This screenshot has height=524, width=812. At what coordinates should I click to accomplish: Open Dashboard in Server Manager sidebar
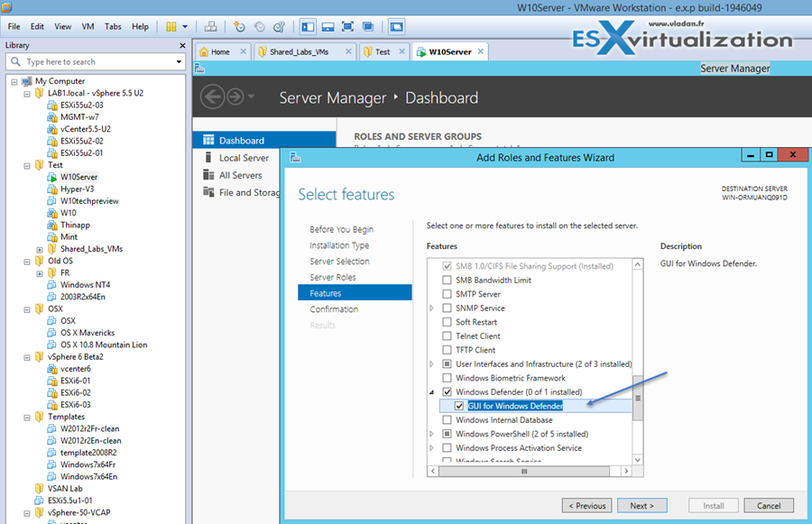coord(264,141)
